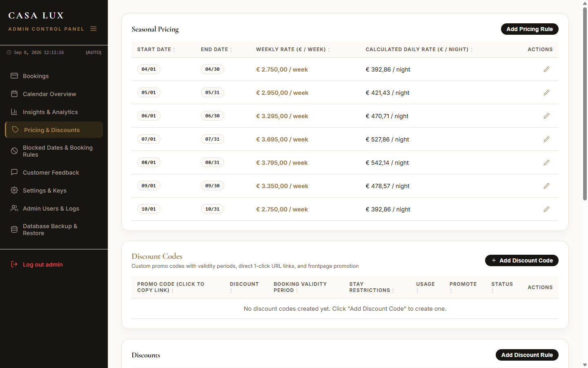Open Settings & Keys page
Screen dimensions: 588x368
54,191
